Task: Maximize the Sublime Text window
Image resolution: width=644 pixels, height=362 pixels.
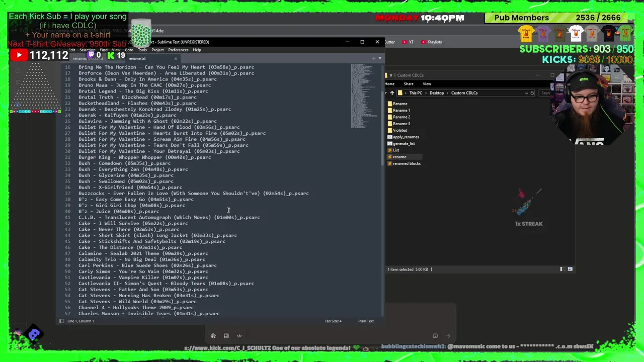Action: point(362,42)
